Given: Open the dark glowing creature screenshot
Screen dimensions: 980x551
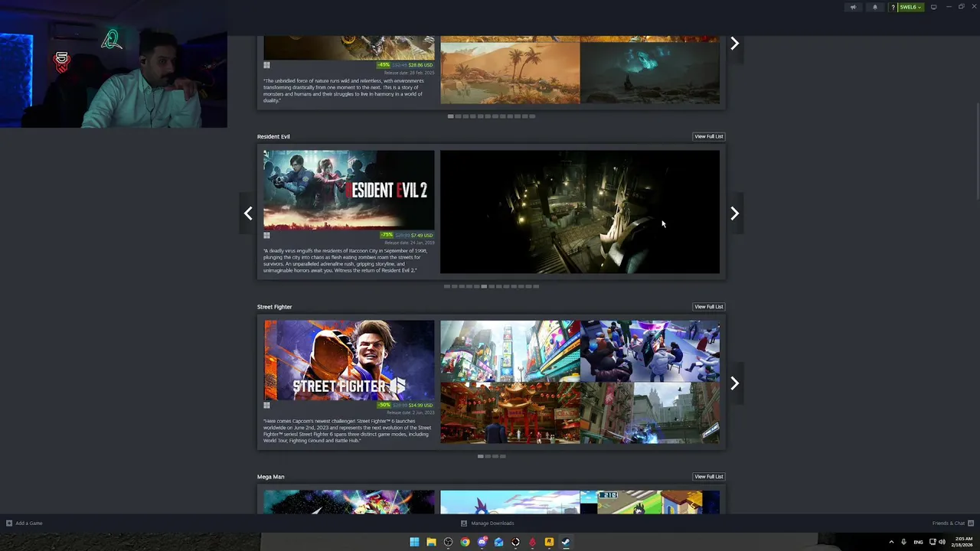Looking at the screenshot, I should (650, 73).
